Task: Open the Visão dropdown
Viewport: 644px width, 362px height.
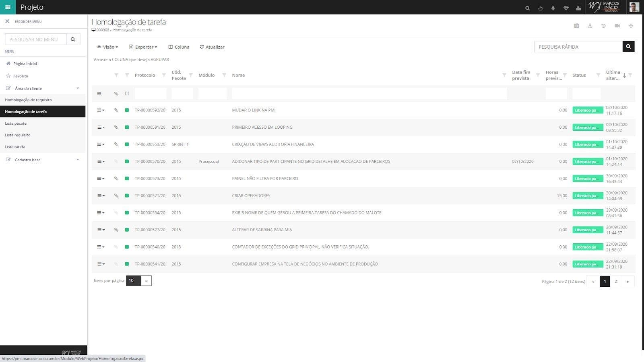Action: click(107, 47)
